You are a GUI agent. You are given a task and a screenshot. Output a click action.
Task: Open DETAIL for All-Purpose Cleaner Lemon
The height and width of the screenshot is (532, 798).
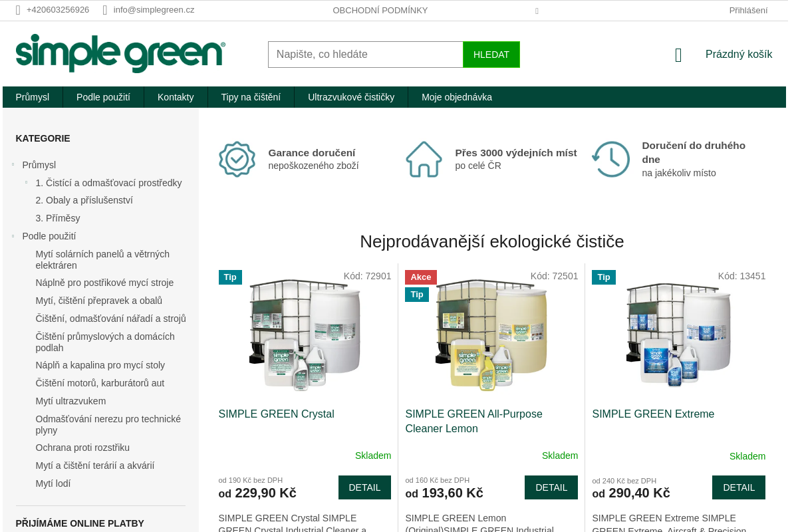(x=551, y=487)
